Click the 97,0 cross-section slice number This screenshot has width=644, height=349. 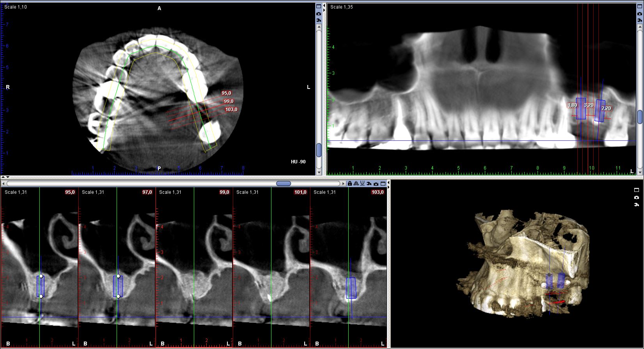tap(147, 192)
